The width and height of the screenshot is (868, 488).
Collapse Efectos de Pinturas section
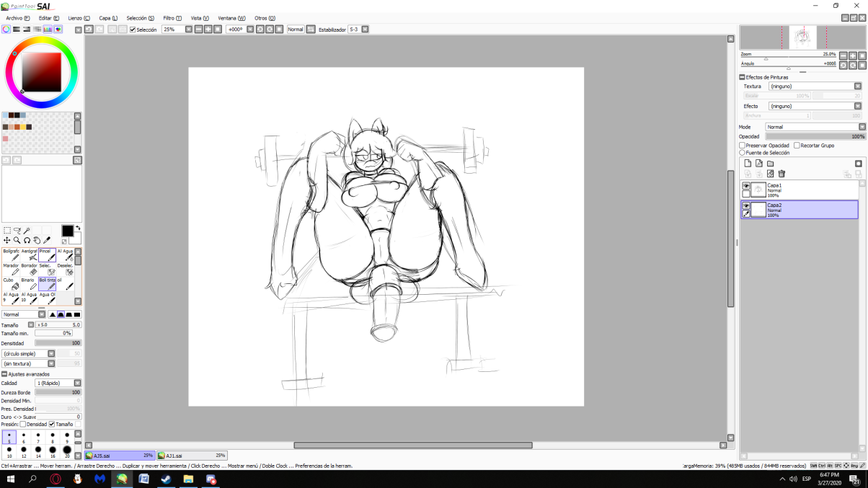pyautogui.click(x=742, y=77)
